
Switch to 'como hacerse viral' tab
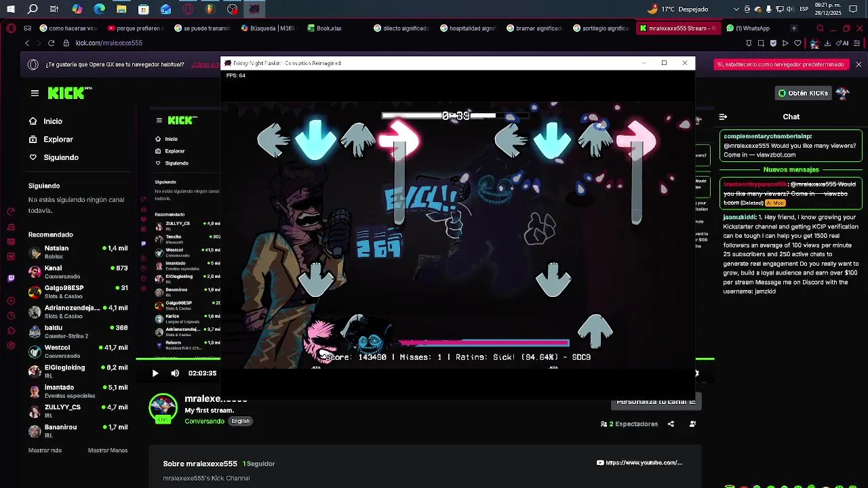(68, 28)
